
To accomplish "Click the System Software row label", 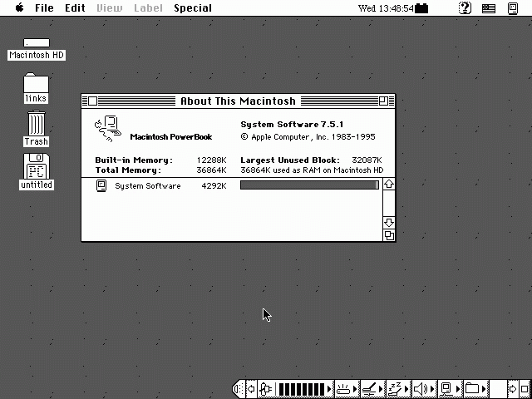I will click(x=148, y=186).
